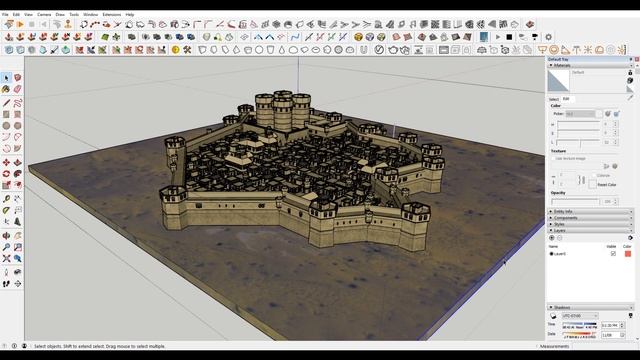The width and height of the screenshot is (640, 360).
Task: Pick the Tape Measure tool
Action: pyautogui.click(x=6, y=199)
